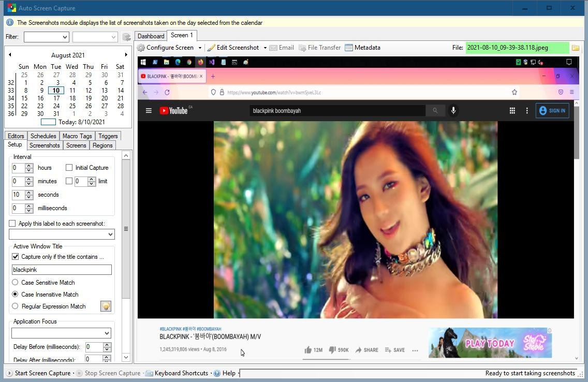The width and height of the screenshot is (588, 382).
Task: Open the Macro Tags tab
Action: [x=77, y=136]
